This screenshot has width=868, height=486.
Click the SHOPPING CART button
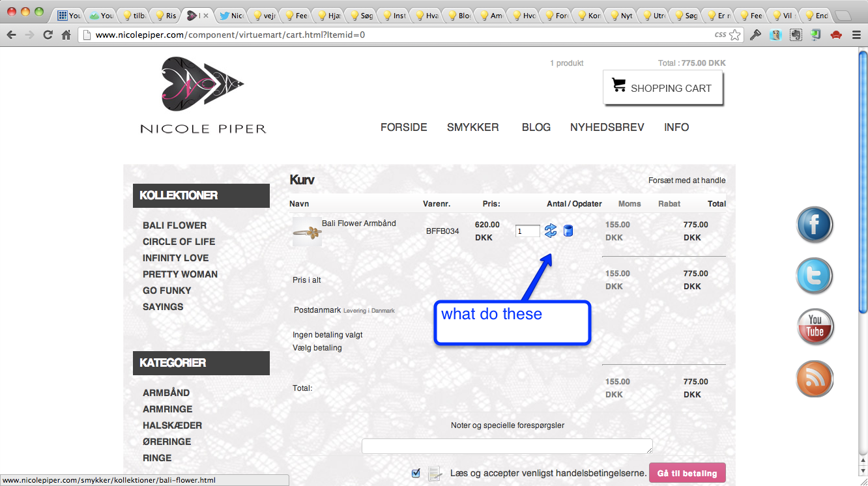point(663,88)
